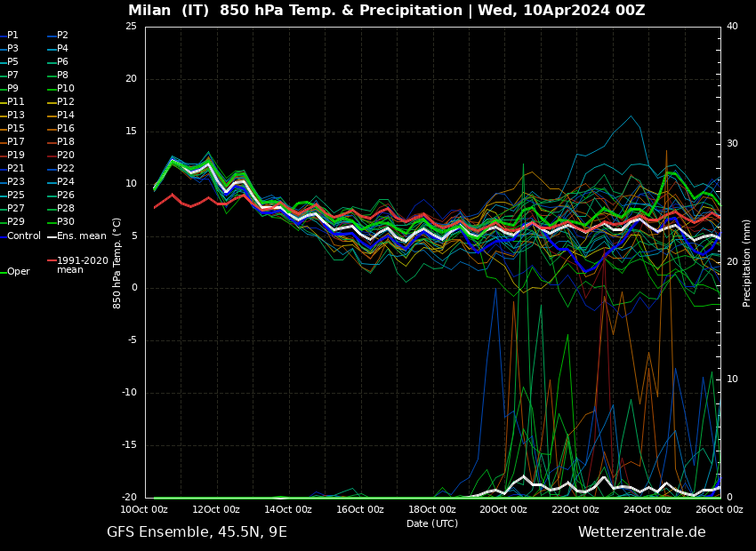Click the Date (UTC) axis label
Screen dimensions: 756x551
tap(432, 523)
